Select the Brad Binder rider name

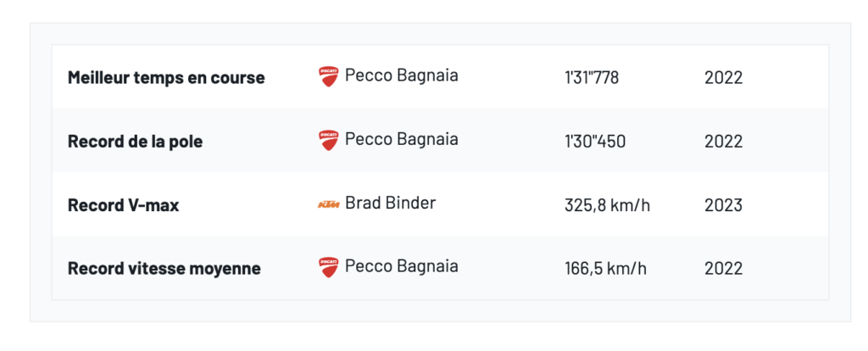[390, 203]
